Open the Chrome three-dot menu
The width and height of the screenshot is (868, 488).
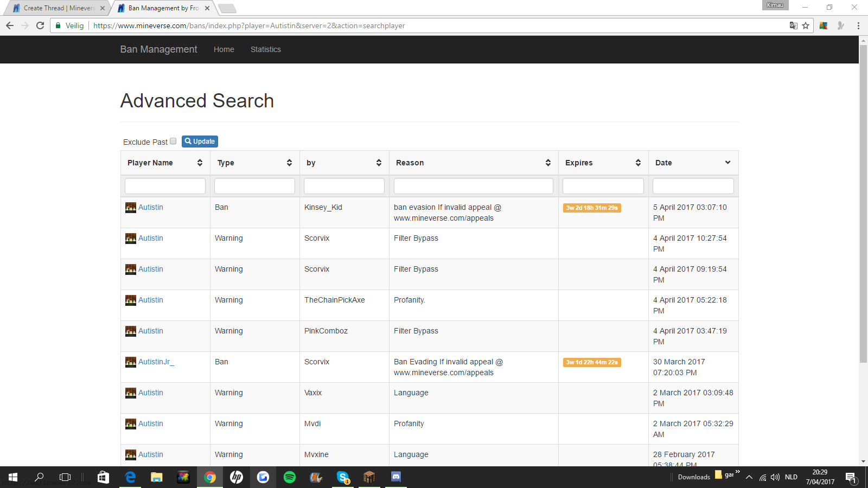[858, 25]
